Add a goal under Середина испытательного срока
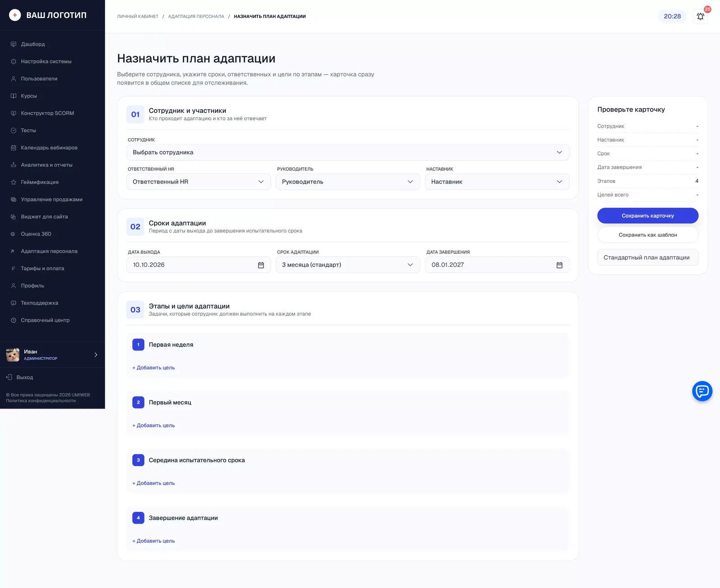Image resolution: width=720 pixels, height=588 pixels. 153,483
